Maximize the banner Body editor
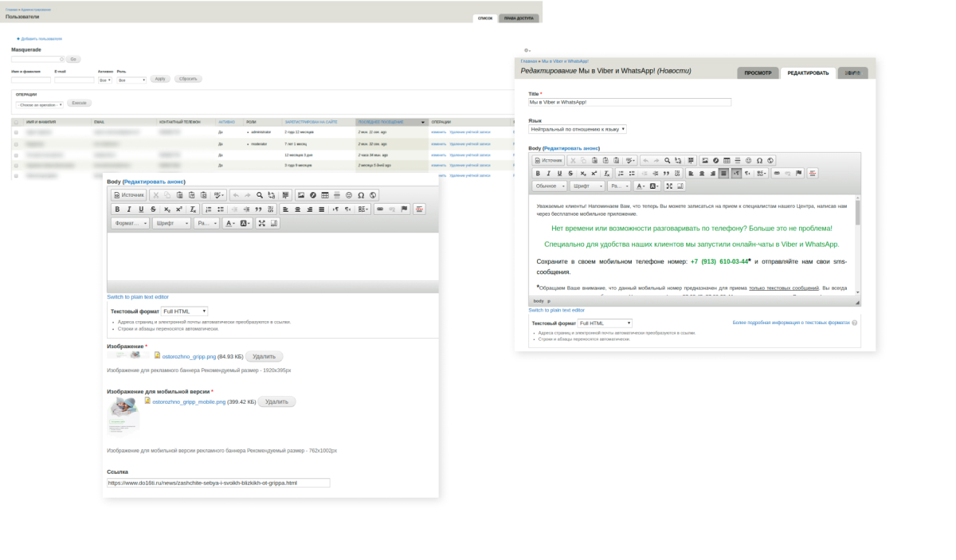956x560 pixels. pyautogui.click(x=262, y=224)
